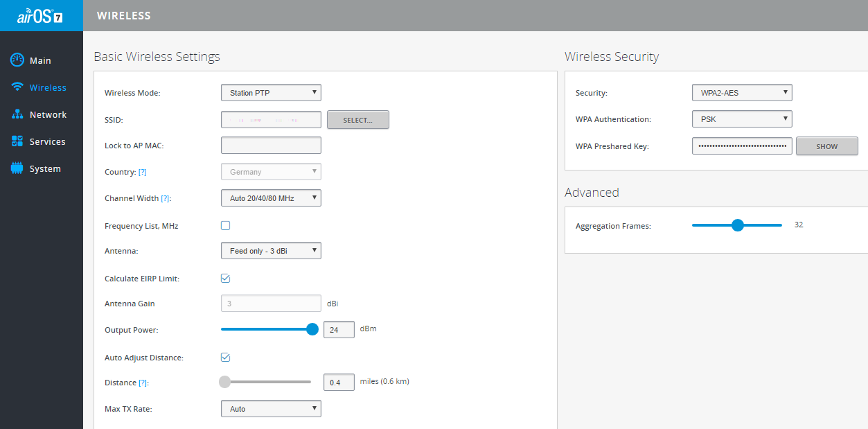Screen dimensions: 868x429
Task: Click the airOS 7 logo
Action: click(x=40, y=15)
